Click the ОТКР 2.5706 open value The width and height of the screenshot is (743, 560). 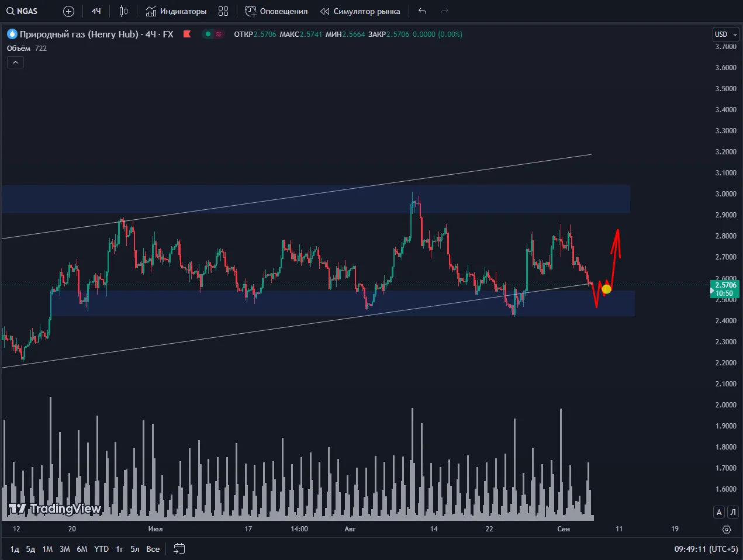click(255, 34)
